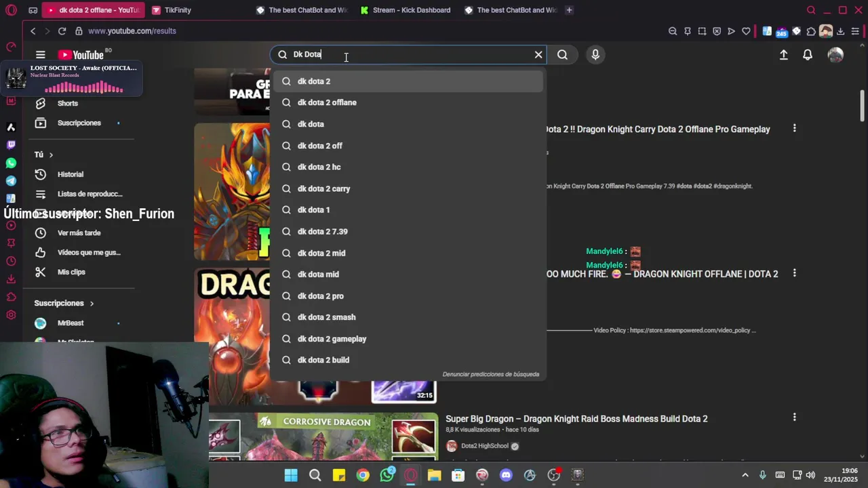Open 'Ver más tarde' in sidebar
868x488 pixels.
pyautogui.click(x=79, y=232)
